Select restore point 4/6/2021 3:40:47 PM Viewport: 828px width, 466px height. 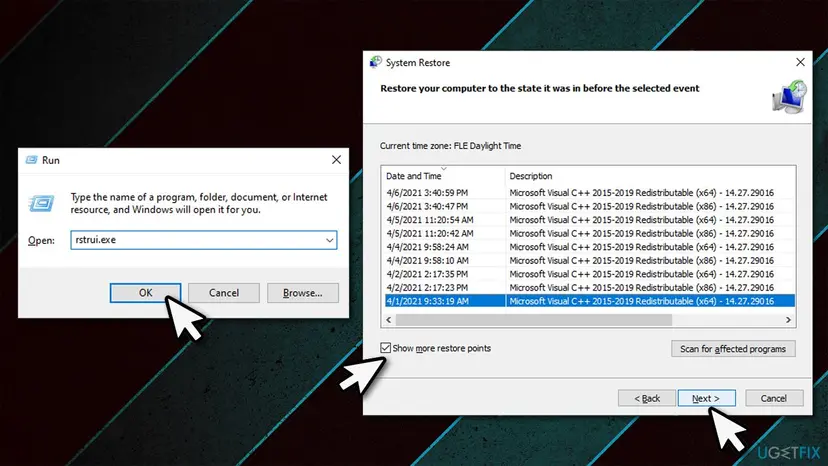588,206
